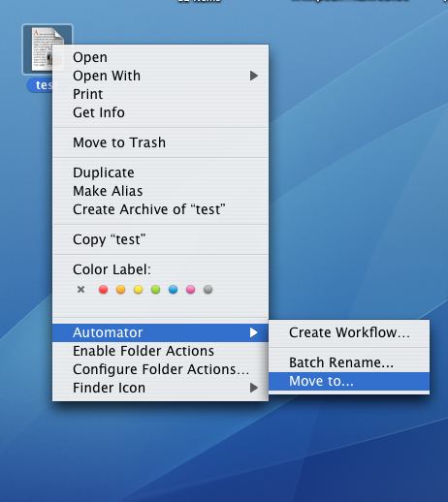Apply the yellow color label
This screenshot has height=502, width=448.
click(x=138, y=290)
